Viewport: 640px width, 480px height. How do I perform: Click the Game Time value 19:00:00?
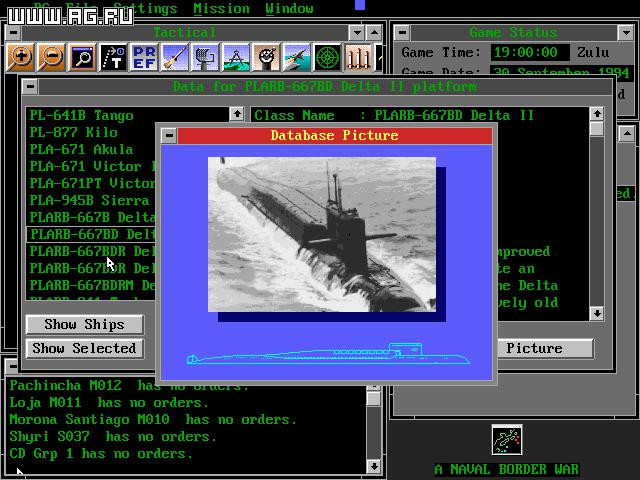tap(530, 52)
